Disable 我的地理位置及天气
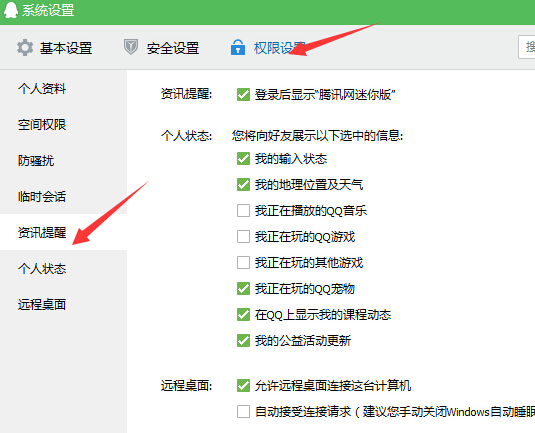535x433 pixels. [243, 185]
